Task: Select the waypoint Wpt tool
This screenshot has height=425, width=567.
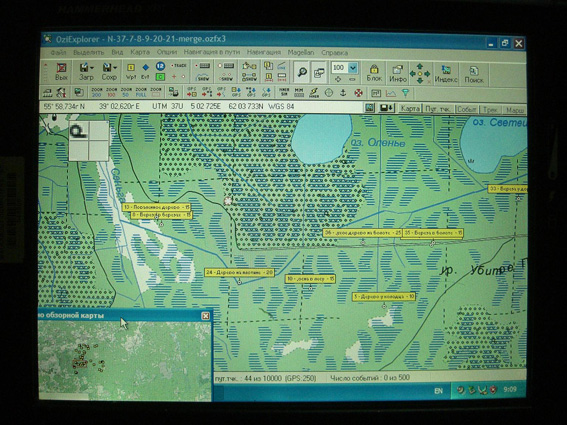Action: coord(131,71)
